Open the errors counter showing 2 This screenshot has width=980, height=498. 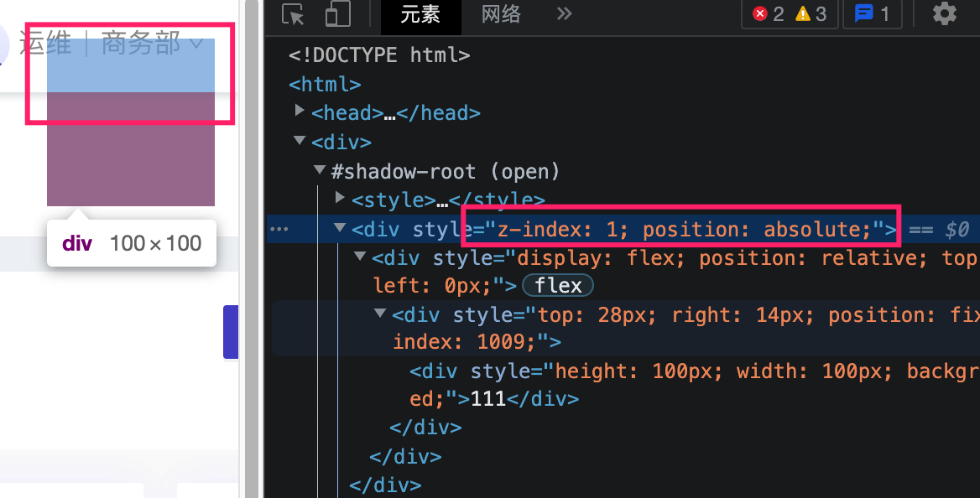tap(769, 13)
